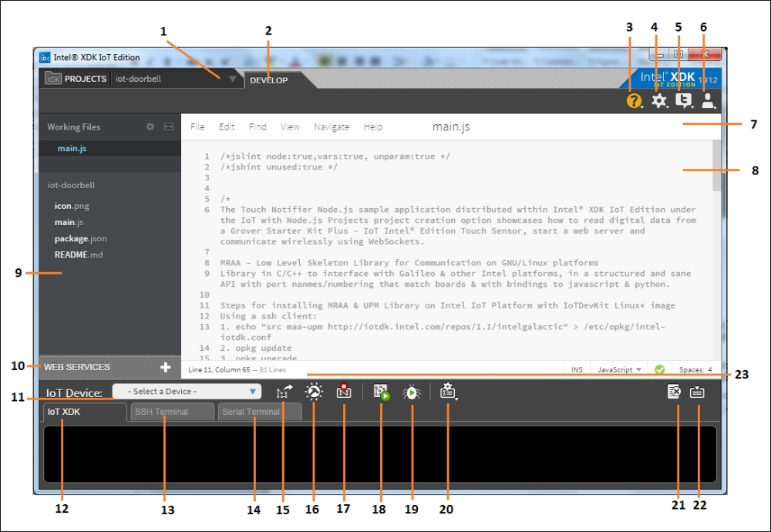The height and width of the screenshot is (532, 771).
Task: Click the 'IoT Device:' label
Action: [x=74, y=393]
